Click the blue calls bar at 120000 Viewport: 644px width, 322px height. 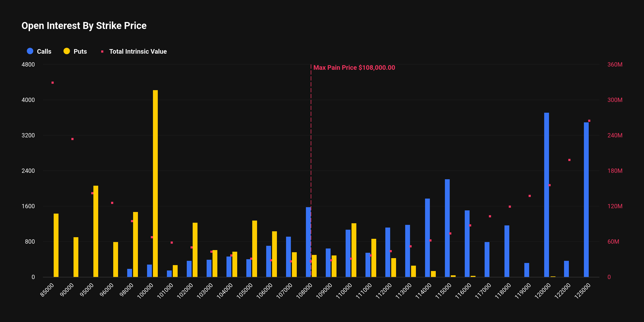click(547, 195)
